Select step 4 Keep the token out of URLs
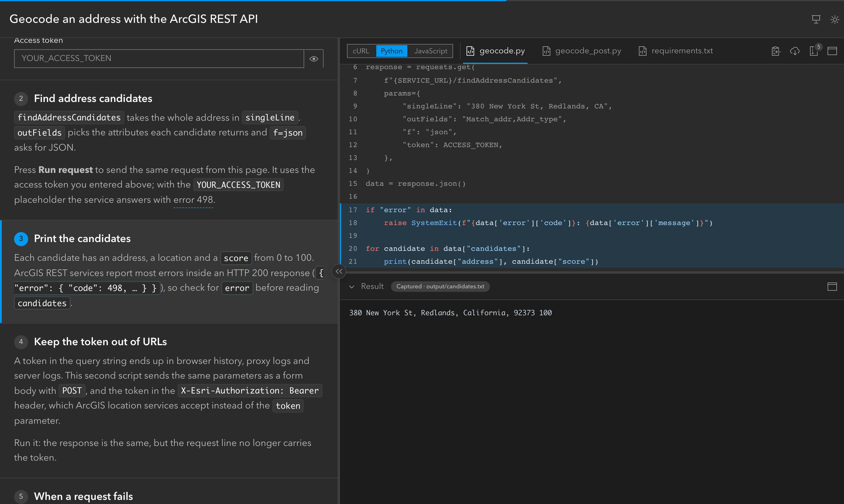Screen dimensions: 844x504 coord(100,342)
